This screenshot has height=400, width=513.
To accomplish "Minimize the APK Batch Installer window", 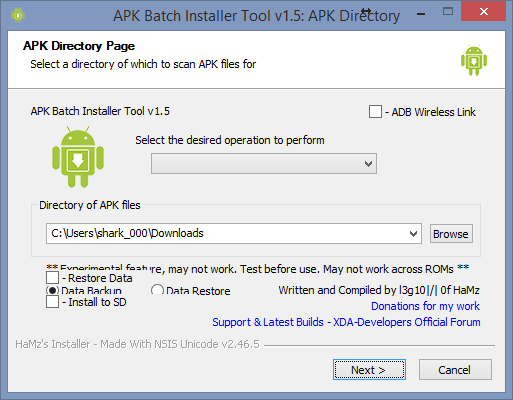I will pyautogui.click(x=421, y=13).
